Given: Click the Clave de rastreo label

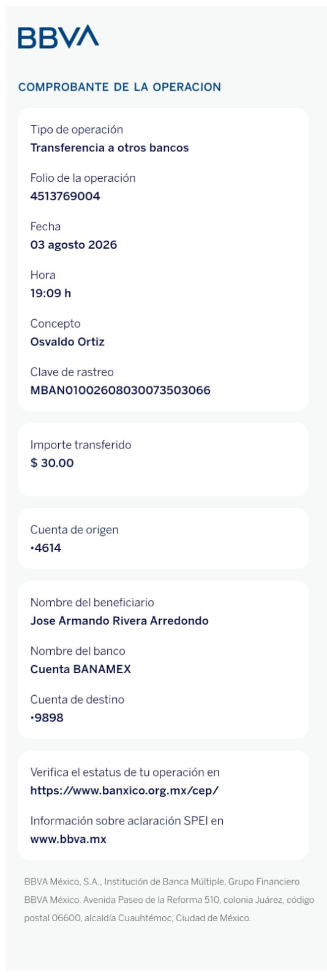Looking at the screenshot, I should coord(72,372).
